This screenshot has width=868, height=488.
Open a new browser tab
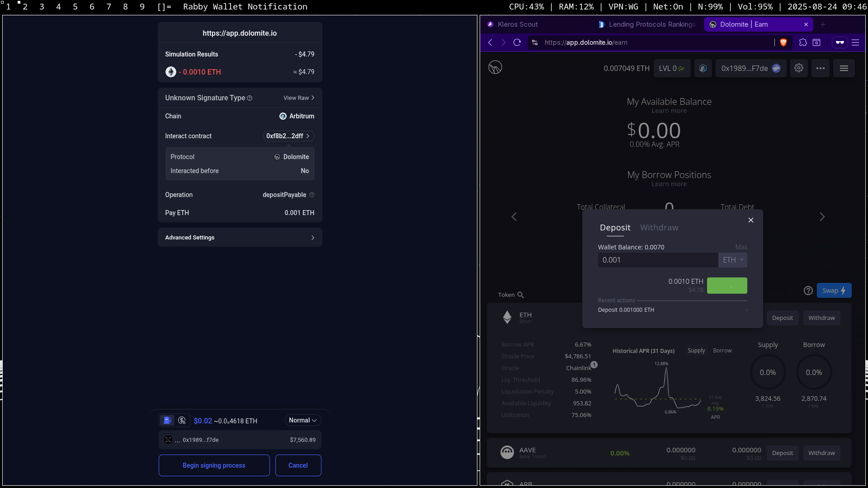point(823,24)
